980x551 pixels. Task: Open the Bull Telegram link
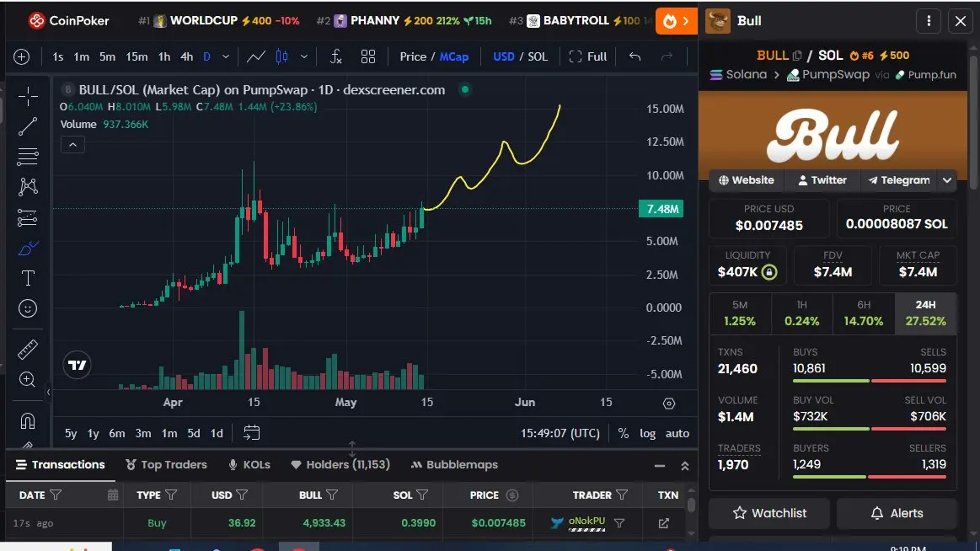point(899,180)
